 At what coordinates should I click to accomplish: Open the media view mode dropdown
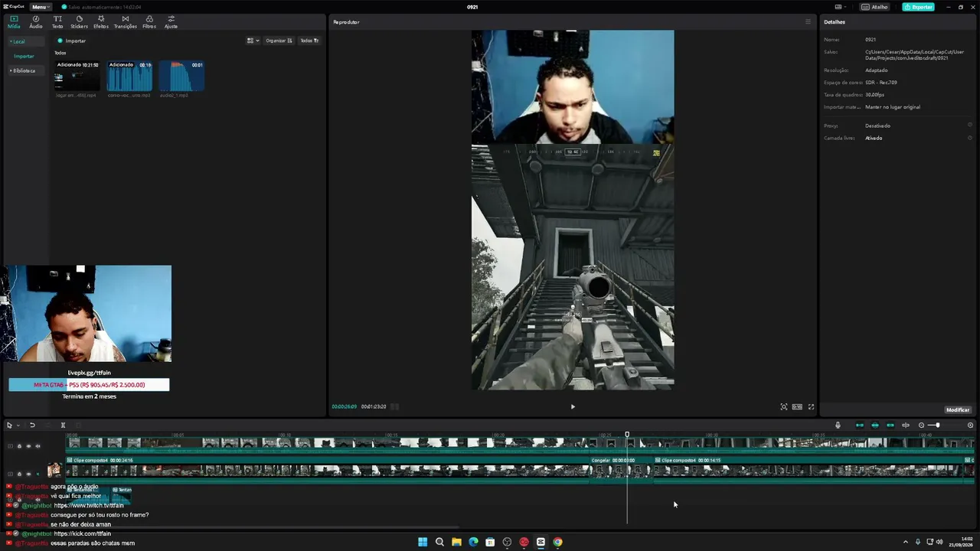click(253, 41)
